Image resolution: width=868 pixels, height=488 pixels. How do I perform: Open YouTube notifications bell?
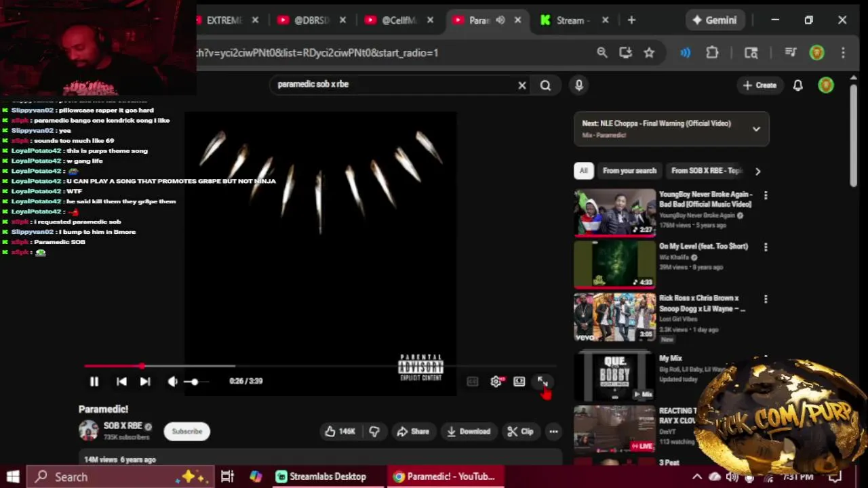click(x=798, y=85)
